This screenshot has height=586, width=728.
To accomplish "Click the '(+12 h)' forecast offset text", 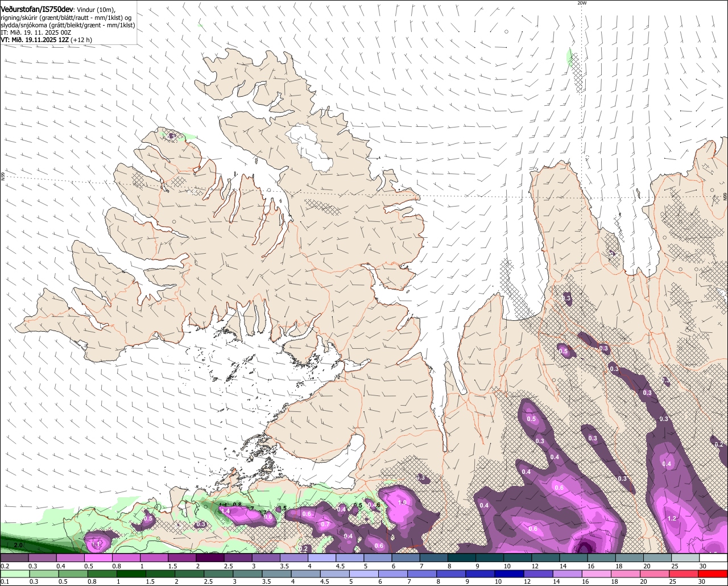I will 81,40.
